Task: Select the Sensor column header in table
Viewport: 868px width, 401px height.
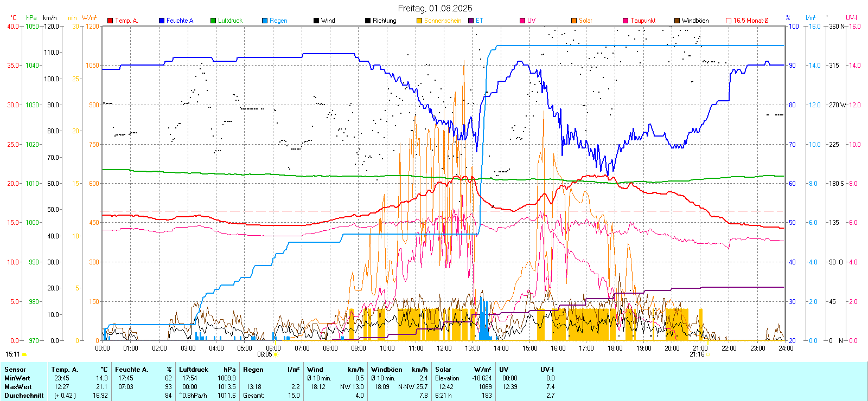Action: click(15, 370)
